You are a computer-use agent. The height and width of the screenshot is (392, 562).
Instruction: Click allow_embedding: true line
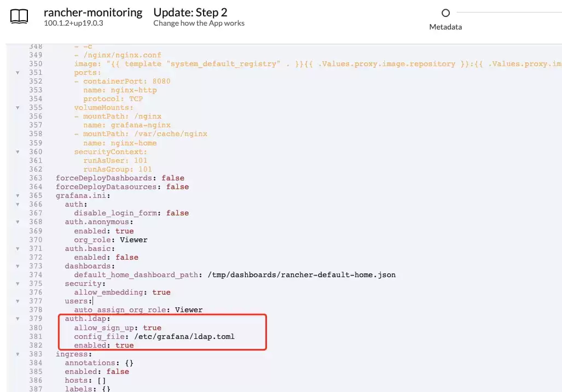click(x=122, y=292)
